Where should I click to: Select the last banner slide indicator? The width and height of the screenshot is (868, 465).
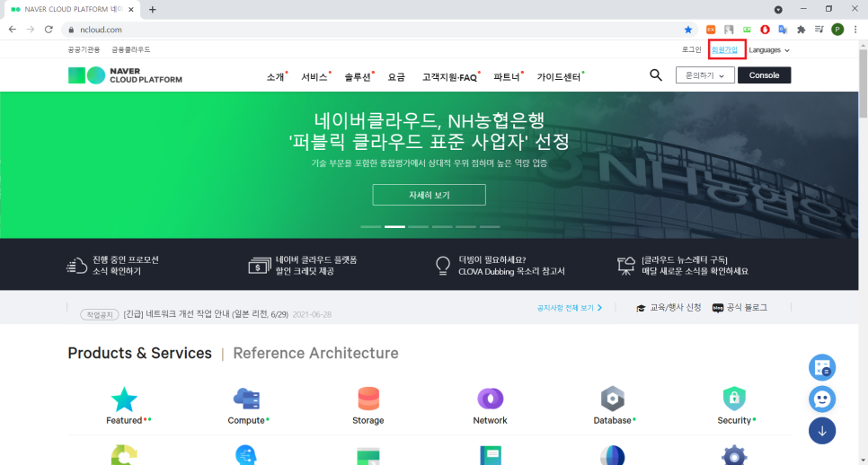490,227
